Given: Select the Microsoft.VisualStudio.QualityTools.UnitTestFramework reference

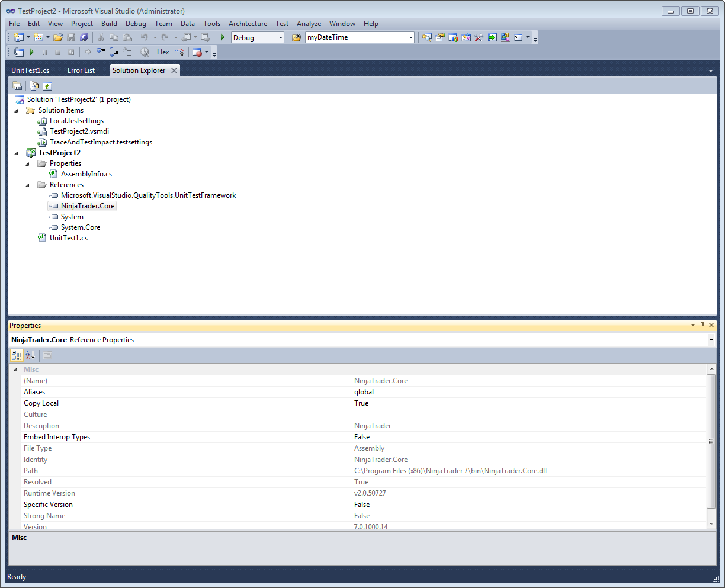Looking at the screenshot, I should [x=148, y=195].
